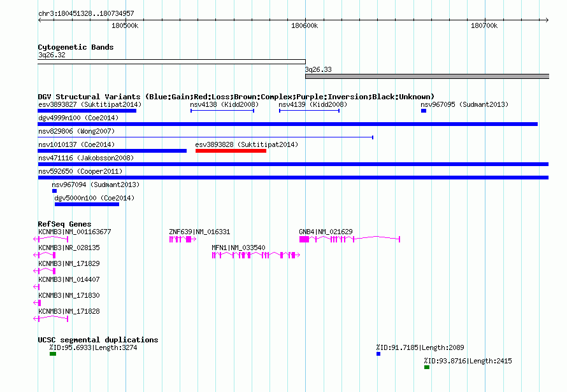The image size is (567, 392).
Task: Click the nsv967095 (Sudmant2013) label
Action: pos(464,104)
